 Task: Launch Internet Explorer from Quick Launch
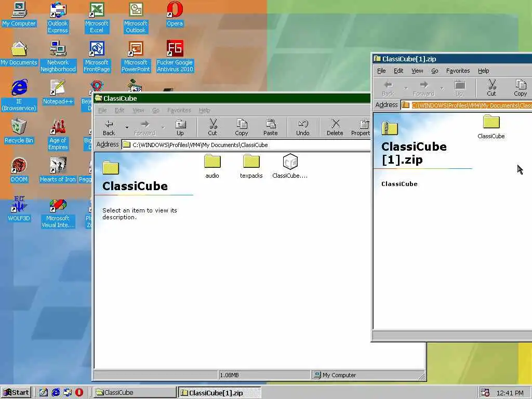point(56,393)
